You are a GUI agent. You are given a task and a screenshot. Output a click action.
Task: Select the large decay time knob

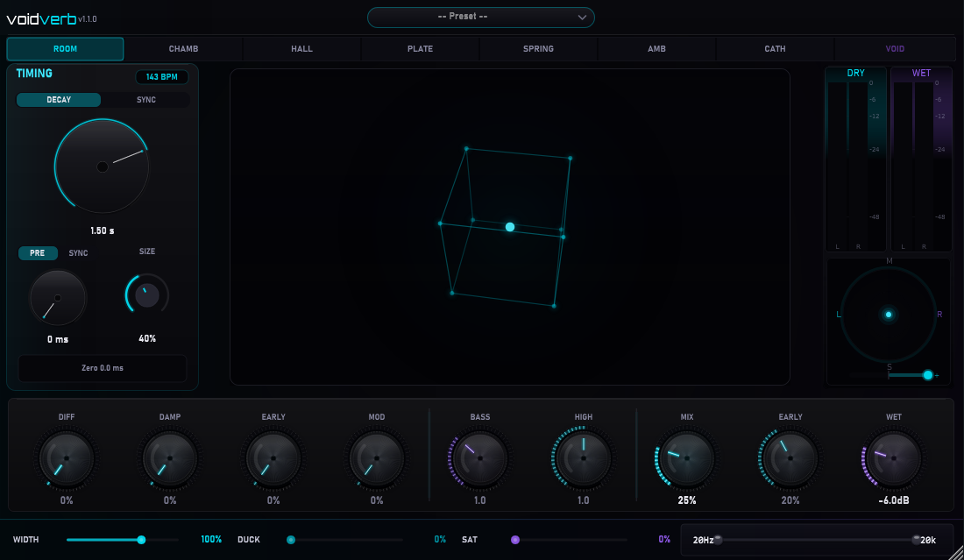point(101,166)
